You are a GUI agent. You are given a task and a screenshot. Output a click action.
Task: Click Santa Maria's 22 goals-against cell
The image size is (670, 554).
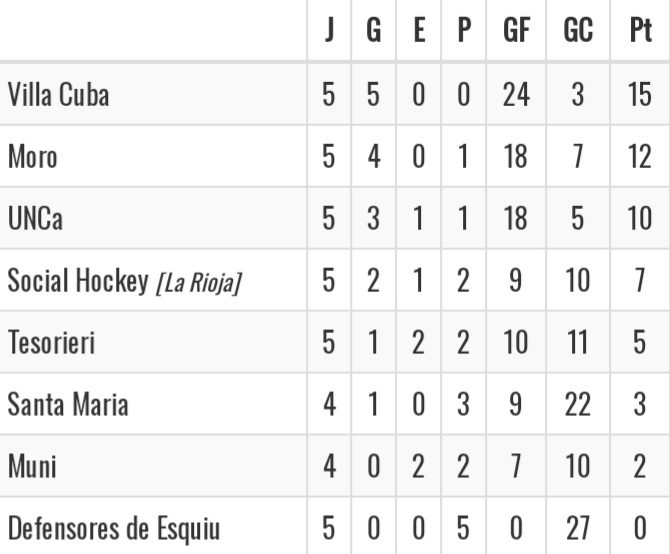pos(577,405)
